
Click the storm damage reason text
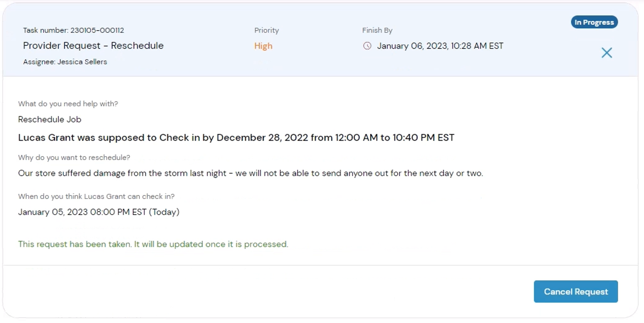point(250,173)
